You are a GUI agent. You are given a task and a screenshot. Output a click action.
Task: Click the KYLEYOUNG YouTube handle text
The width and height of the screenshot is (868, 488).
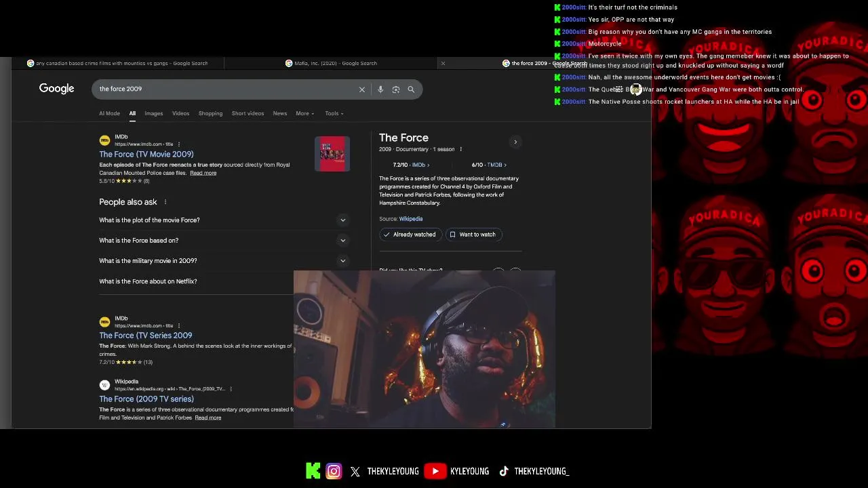click(469, 472)
